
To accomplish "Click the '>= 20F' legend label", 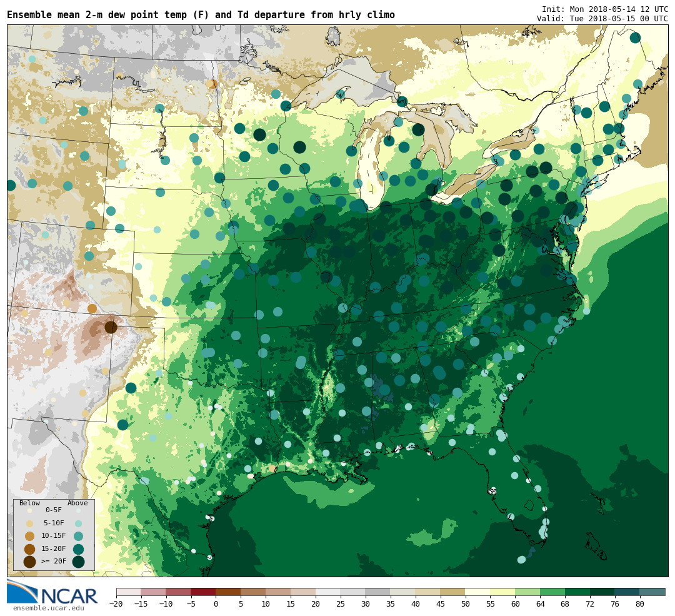I will pos(54,561).
